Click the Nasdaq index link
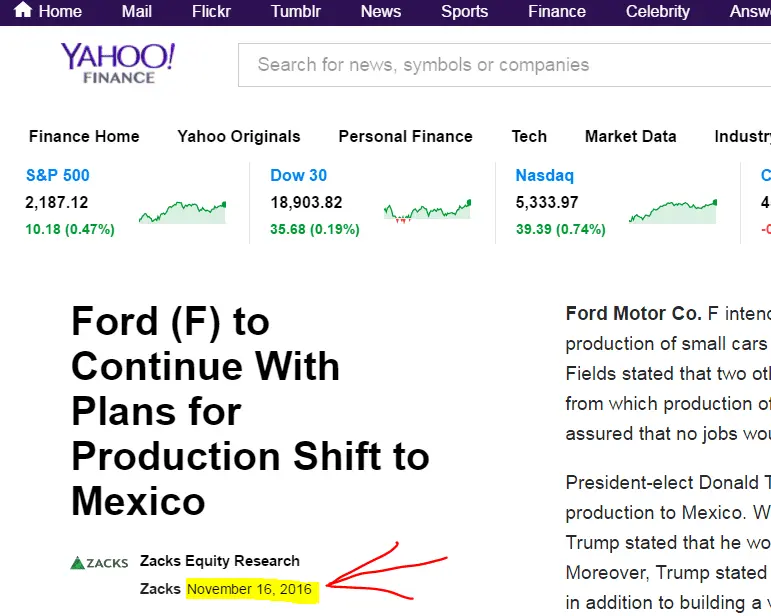The height and width of the screenshot is (616, 771). click(x=544, y=176)
